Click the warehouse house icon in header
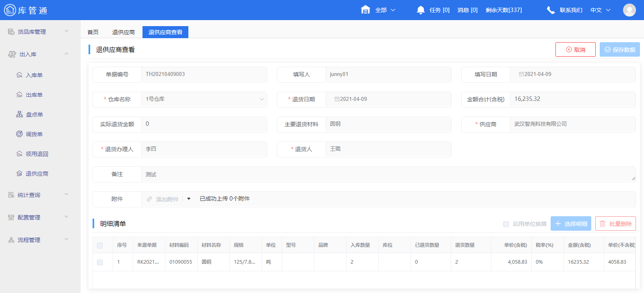Screen dimensions: 644x293 click(365, 10)
